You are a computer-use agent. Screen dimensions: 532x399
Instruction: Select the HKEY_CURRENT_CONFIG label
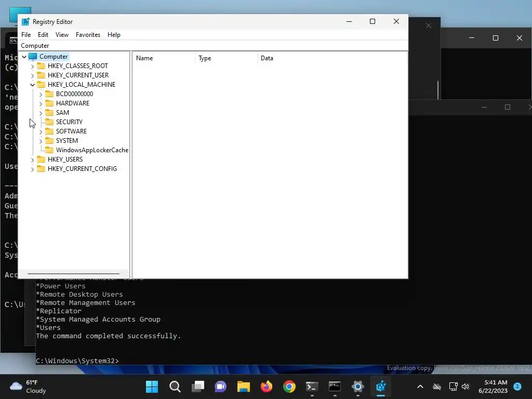82,169
